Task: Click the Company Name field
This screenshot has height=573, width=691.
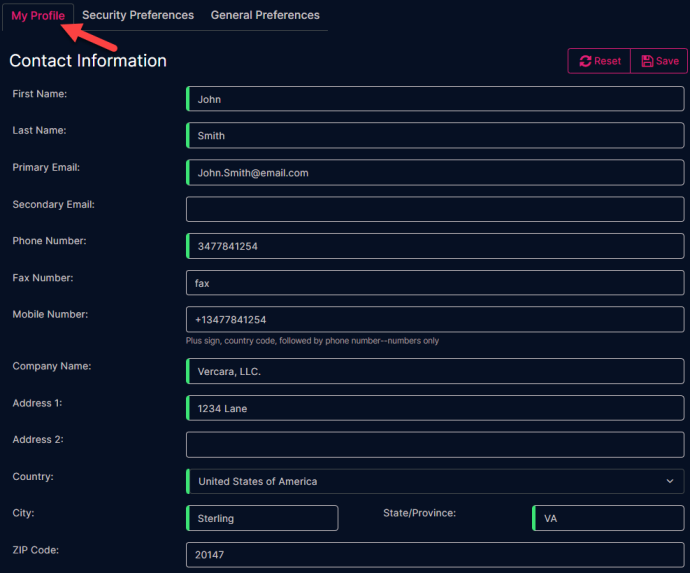Action: point(435,371)
